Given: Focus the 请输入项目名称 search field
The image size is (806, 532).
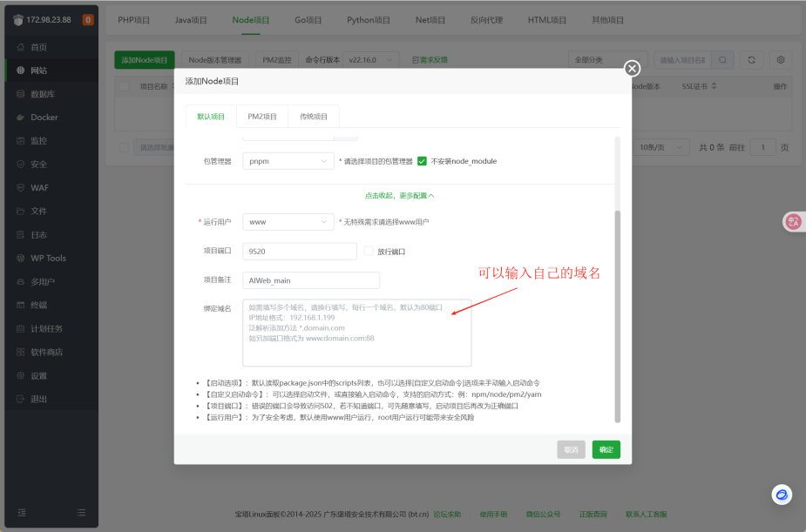Looking at the screenshot, I should (x=682, y=60).
